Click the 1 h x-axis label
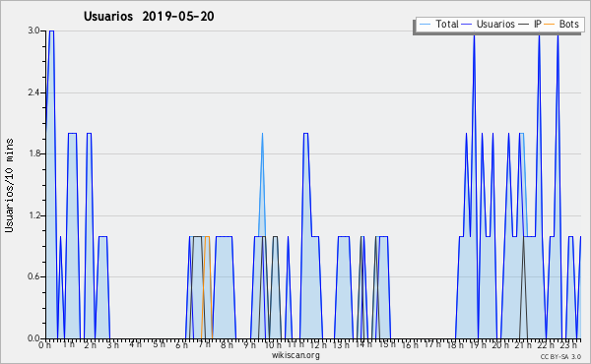Image resolution: width=591 pixels, height=364 pixels. (x=68, y=344)
